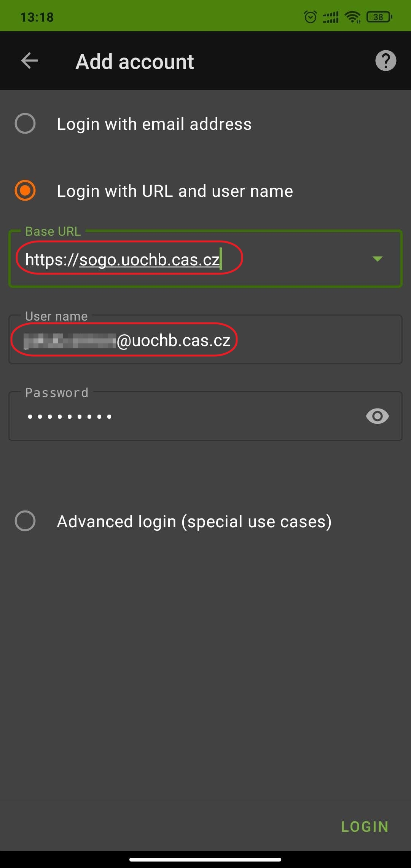Tap the "Advanced login (special use cases)" label
Image resolution: width=411 pixels, height=868 pixels.
(x=194, y=521)
